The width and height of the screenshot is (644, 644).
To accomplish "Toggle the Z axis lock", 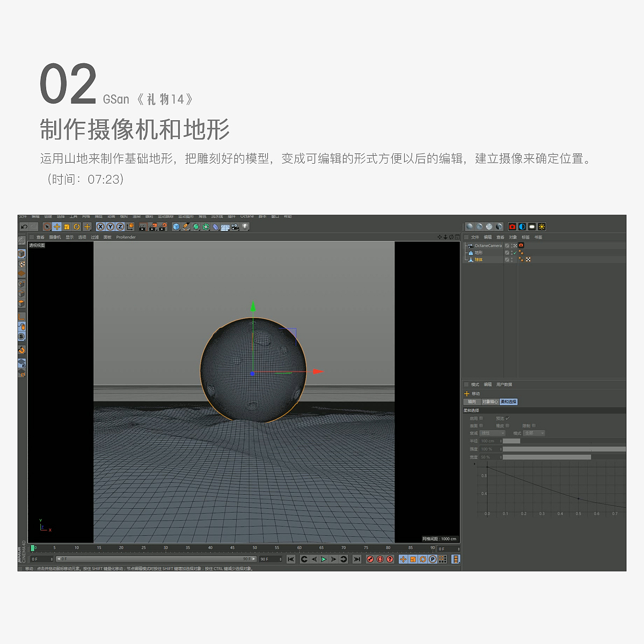I will pos(120,227).
